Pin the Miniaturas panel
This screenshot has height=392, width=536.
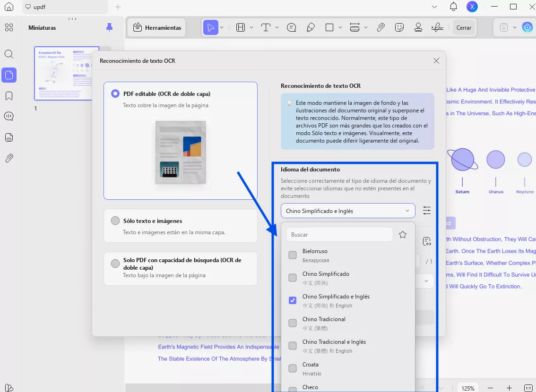[110, 28]
